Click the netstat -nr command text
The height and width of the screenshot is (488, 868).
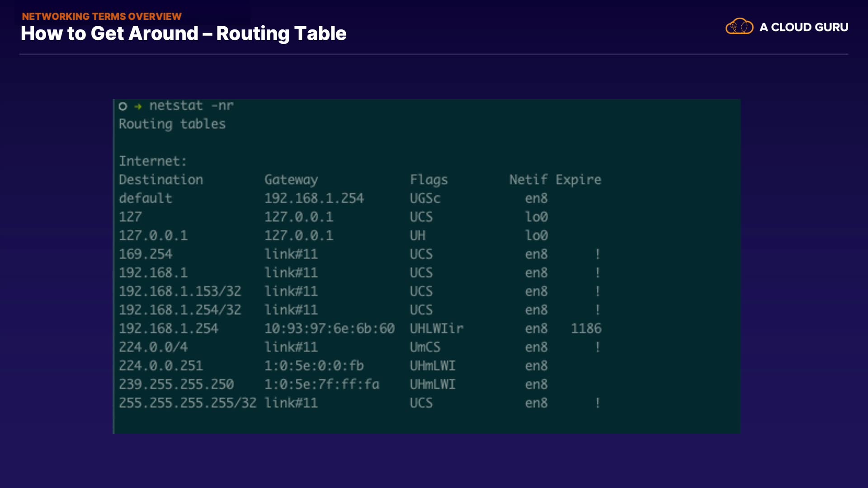coord(191,106)
